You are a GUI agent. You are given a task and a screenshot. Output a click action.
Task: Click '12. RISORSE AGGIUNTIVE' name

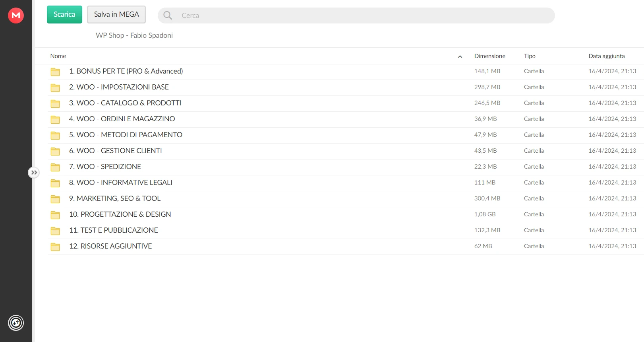tap(110, 246)
